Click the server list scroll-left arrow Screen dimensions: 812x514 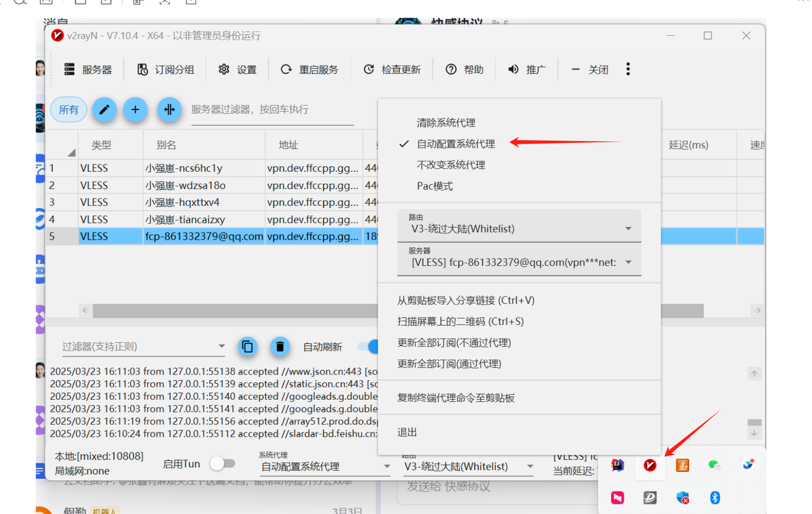pos(85,311)
